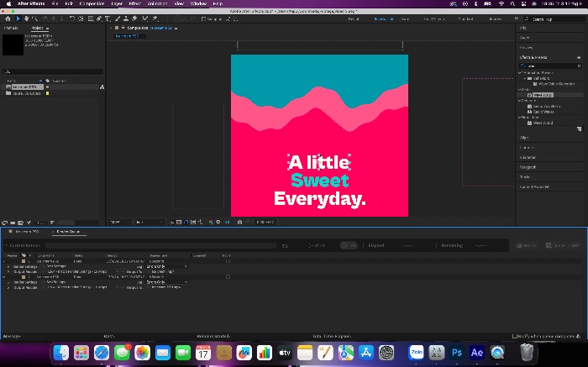Click the Queue in AME button
Image resolution: width=588 pixels, height=367 pixels.
(x=563, y=245)
